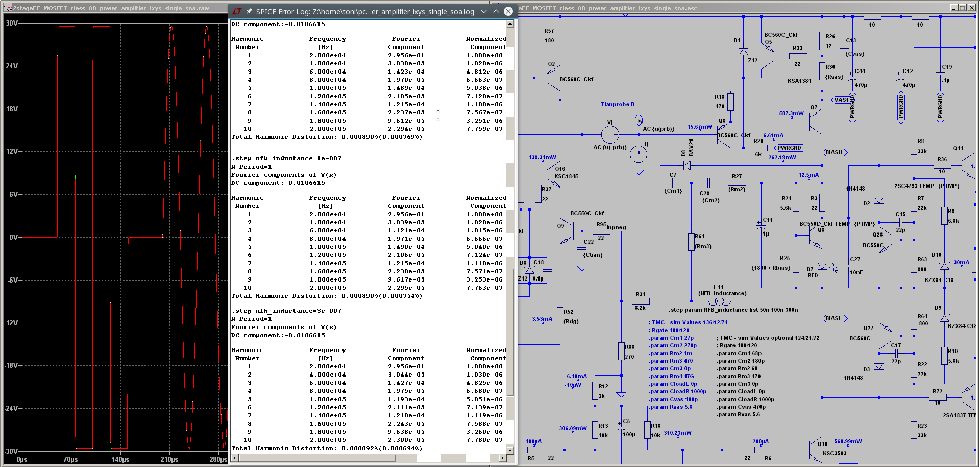The height and width of the screenshot is (467, 980).
Task: Select the D10 BZX84-C18 zener symbol
Action: point(945,266)
